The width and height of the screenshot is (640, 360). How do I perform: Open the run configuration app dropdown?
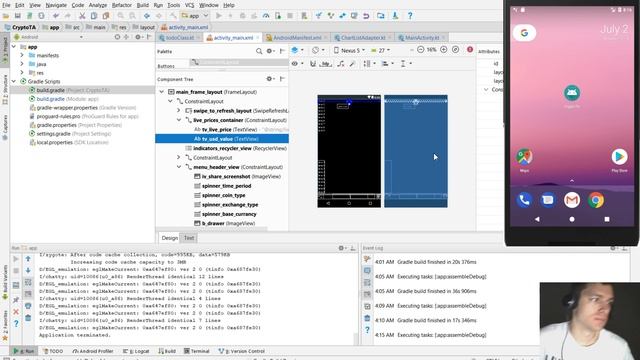(195, 16)
